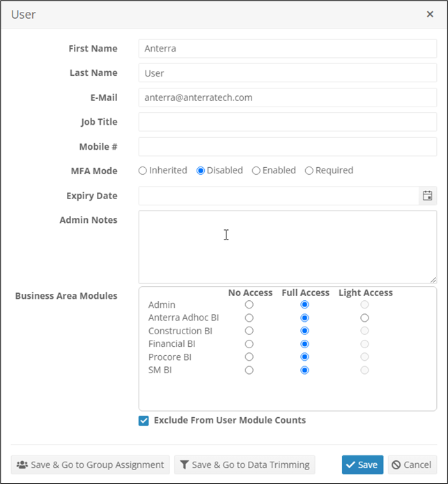This screenshot has height=484, width=448.
Task: Choose Light Access for Anterra Adhoc BI
Action: click(x=364, y=318)
